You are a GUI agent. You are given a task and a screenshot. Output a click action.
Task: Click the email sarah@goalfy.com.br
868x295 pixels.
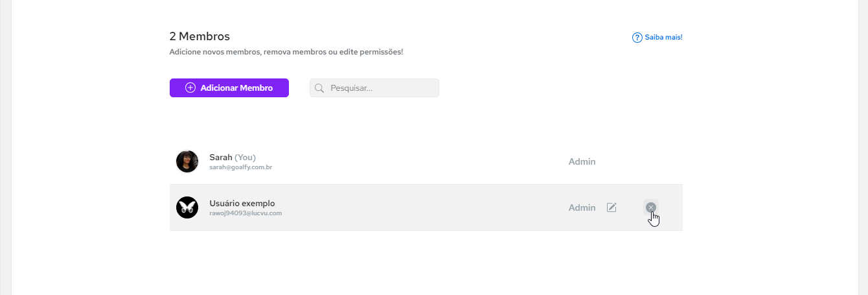tap(240, 167)
